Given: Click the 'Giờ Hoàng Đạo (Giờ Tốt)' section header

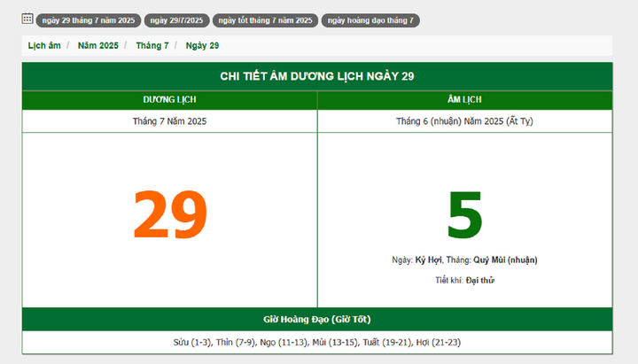Looking at the screenshot, I should (317, 319).
